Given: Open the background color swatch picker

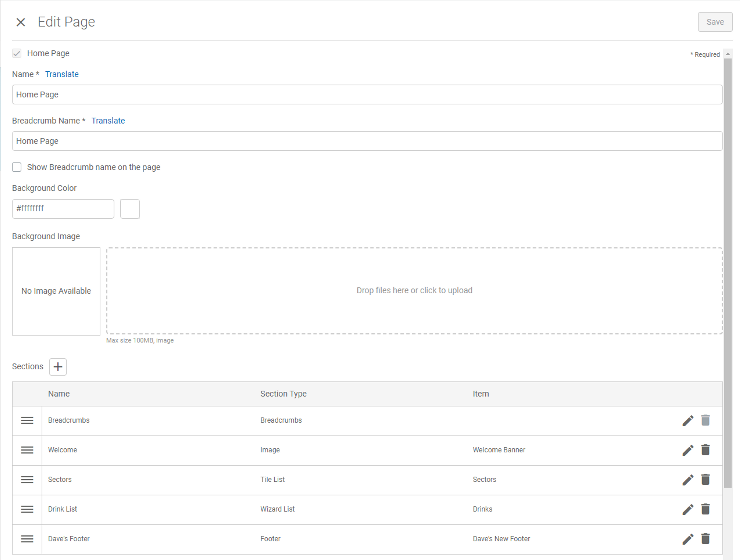Looking at the screenshot, I should [130, 209].
